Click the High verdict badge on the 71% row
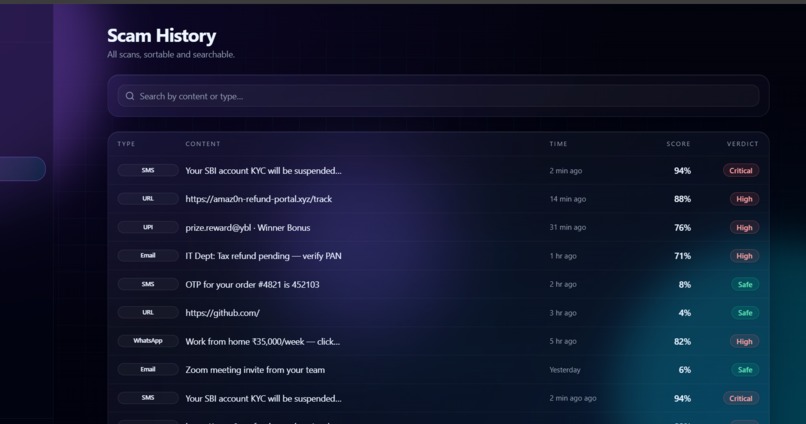 click(744, 256)
